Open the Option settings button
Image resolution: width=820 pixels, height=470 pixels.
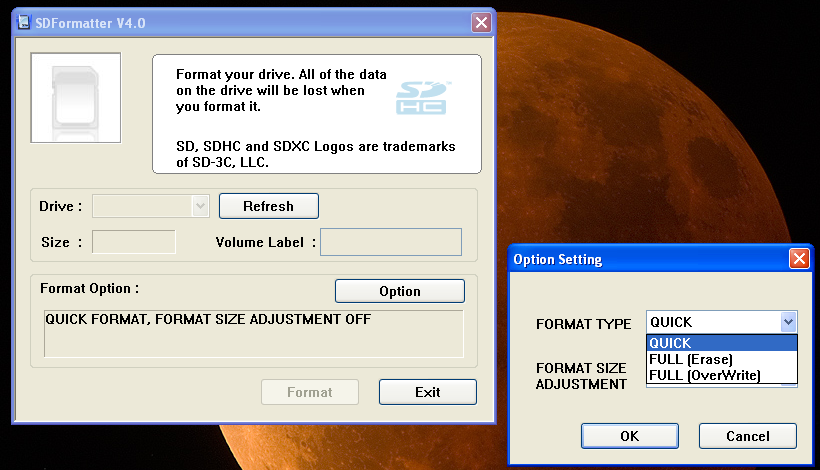tap(400, 291)
